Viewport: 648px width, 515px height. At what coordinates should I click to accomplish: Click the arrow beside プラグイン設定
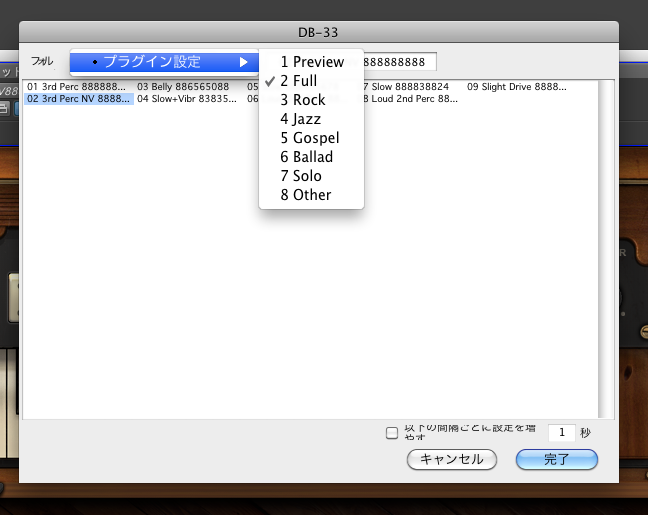click(x=244, y=62)
